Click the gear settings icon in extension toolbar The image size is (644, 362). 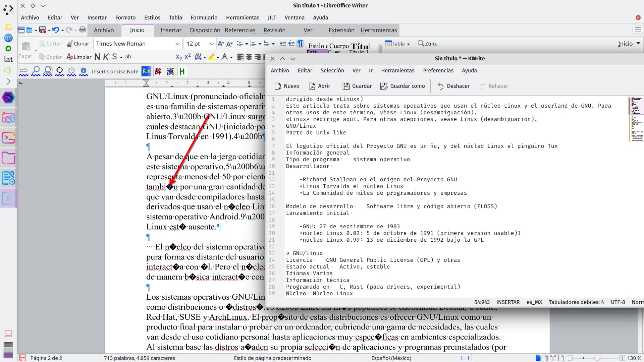tap(71, 71)
